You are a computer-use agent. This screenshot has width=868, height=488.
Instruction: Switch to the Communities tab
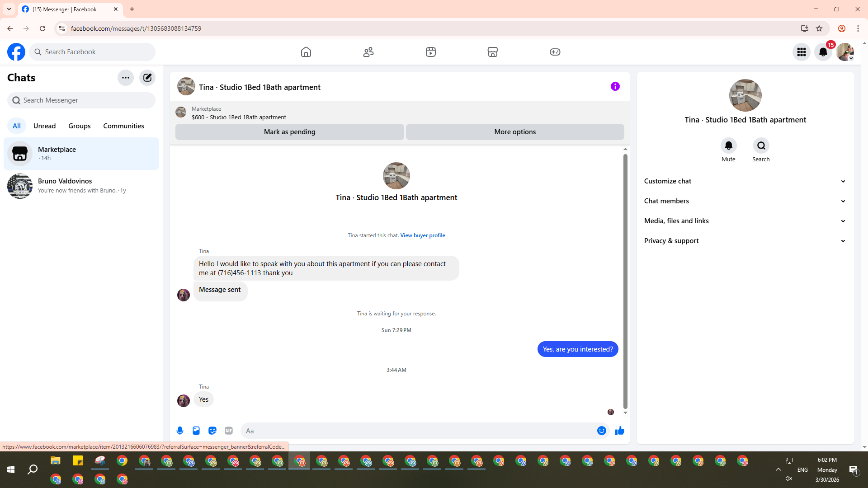[x=123, y=126]
